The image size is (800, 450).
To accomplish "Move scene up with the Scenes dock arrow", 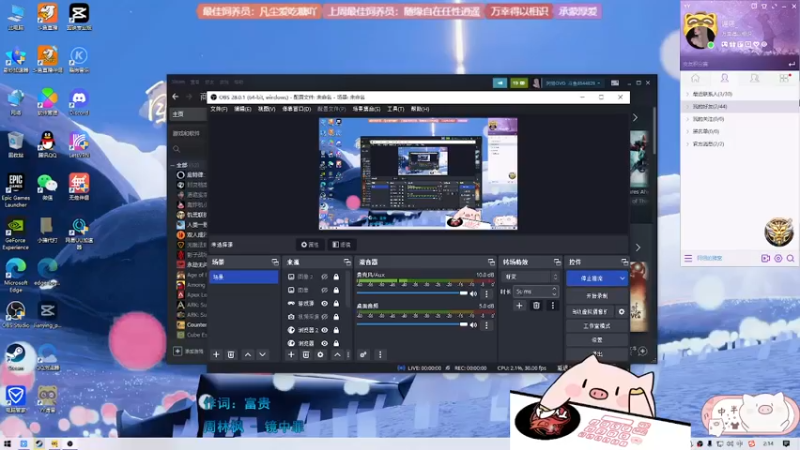I will pyautogui.click(x=247, y=355).
